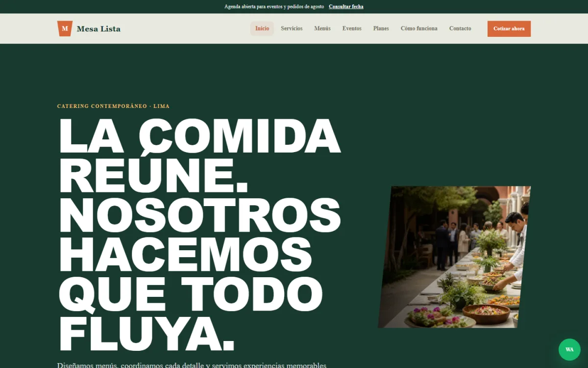Click the Agenda abierta para eventos announcement text

(x=274, y=6)
